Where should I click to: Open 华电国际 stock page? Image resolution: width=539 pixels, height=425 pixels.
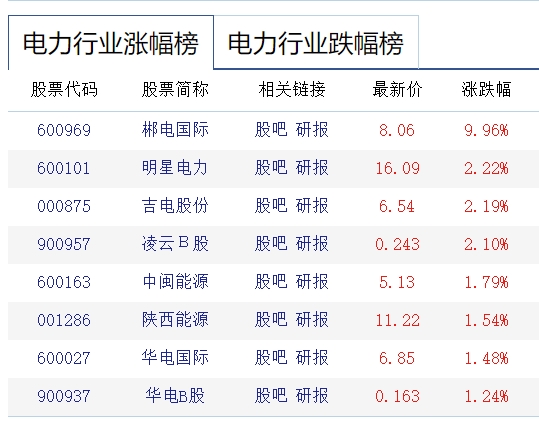[x=175, y=358]
